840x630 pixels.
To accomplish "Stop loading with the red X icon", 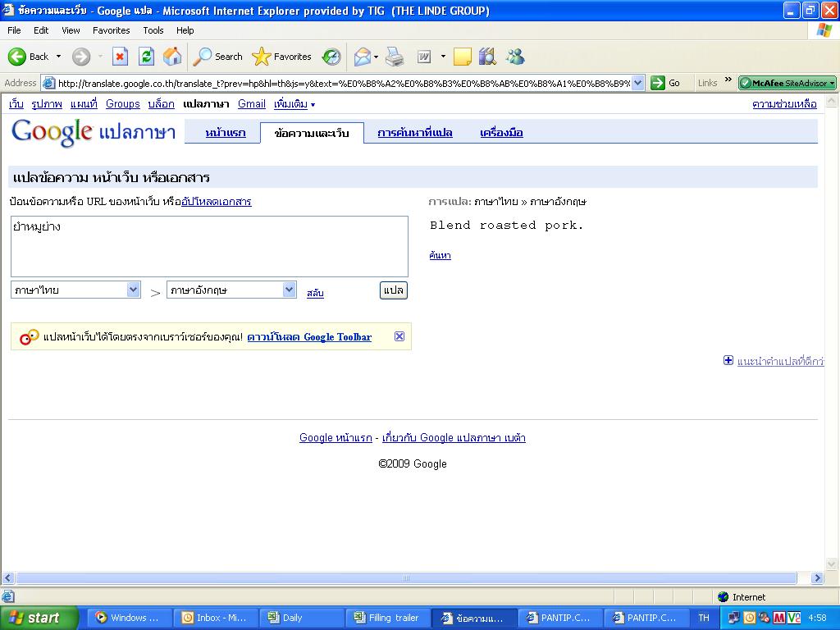I will (120, 57).
